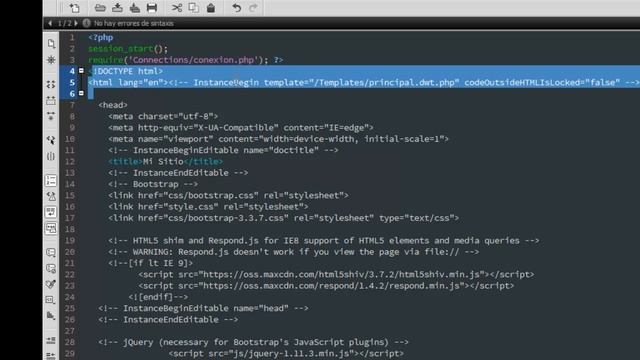Click the 'No hay errores de sintaxis' message
640x360 pixels.
click(x=133, y=23)
